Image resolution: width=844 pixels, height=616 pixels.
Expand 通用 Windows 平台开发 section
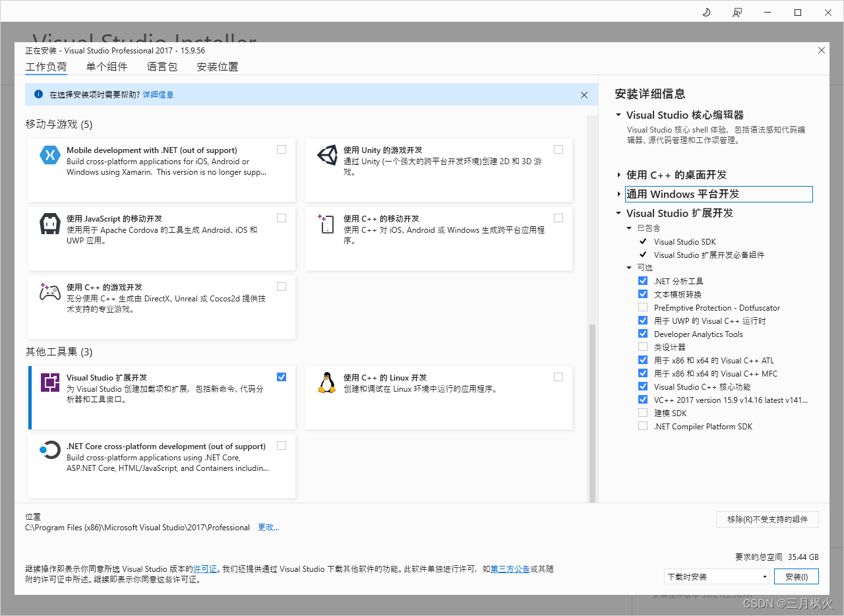point(618,194)
